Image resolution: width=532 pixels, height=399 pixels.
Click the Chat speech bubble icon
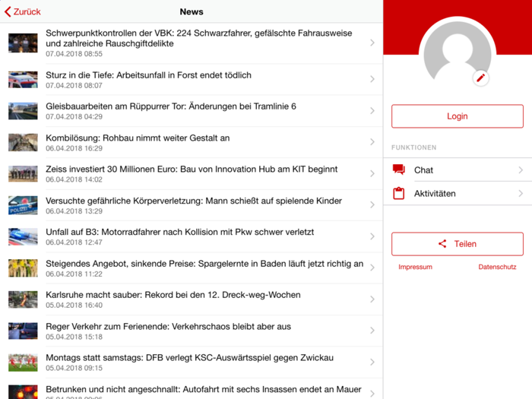click(399, 169)
